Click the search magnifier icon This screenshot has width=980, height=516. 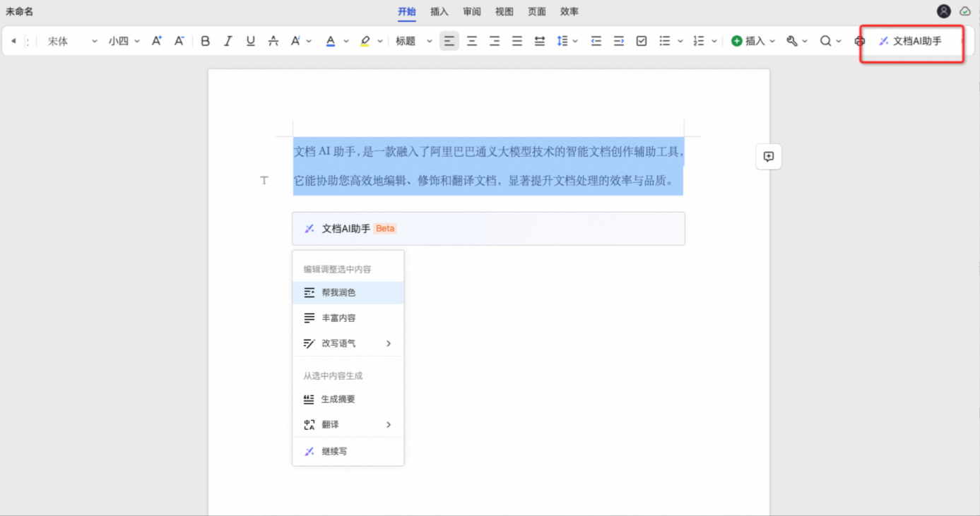coord(825,41)
